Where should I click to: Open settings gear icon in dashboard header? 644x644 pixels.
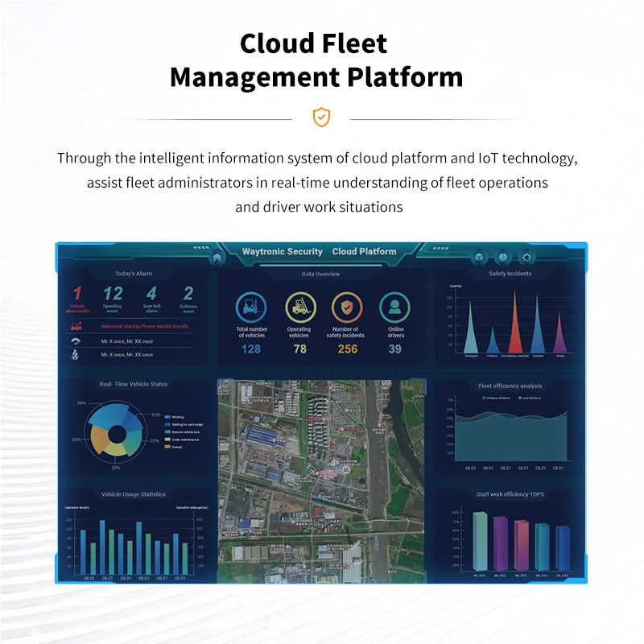pos(526,258)
